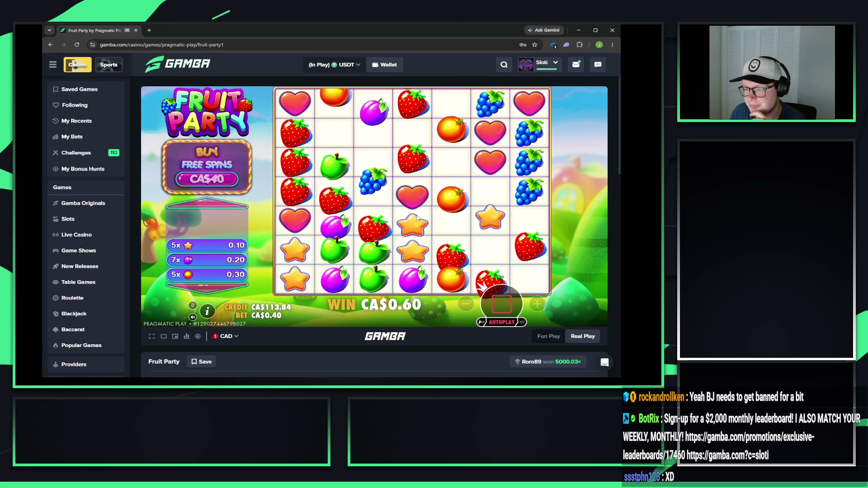This screenshot has height=488, width=868.
Task: Go to Table Games category
Action: (86, 282)
